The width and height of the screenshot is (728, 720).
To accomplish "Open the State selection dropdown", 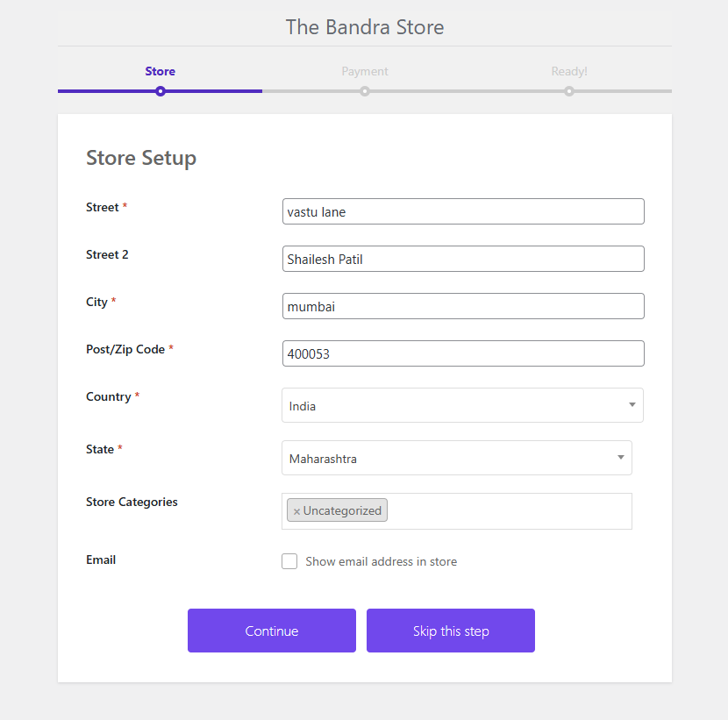I will coord(456,458).
